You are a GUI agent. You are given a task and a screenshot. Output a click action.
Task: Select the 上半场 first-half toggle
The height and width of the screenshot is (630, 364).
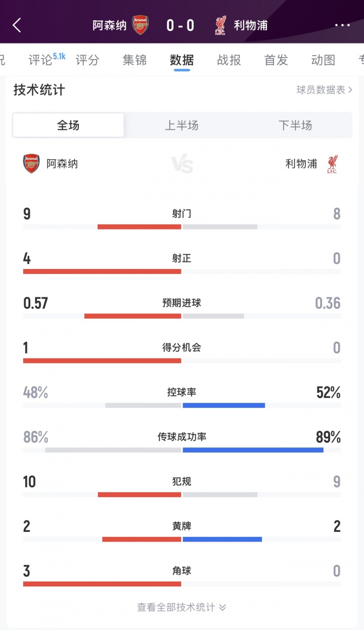[182, 125]
